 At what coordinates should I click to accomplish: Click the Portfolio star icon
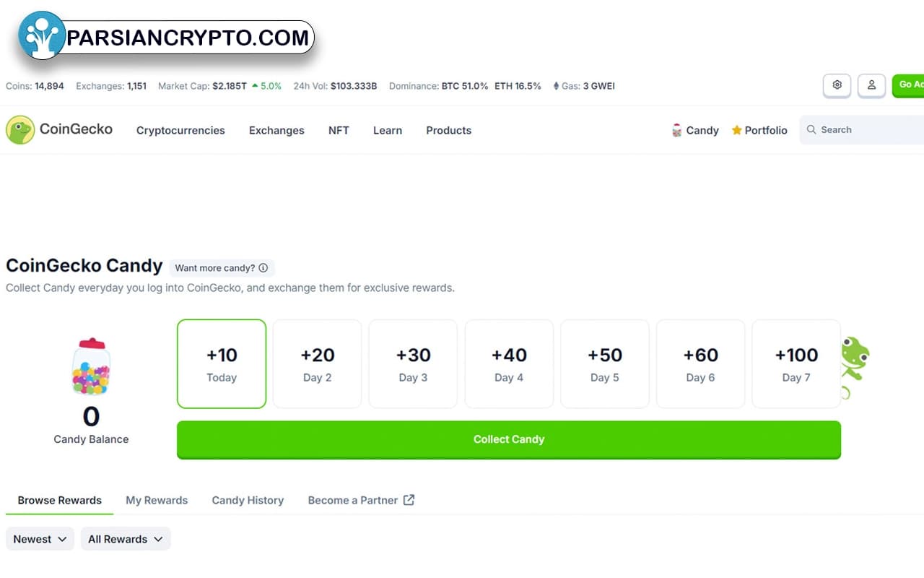736,130
